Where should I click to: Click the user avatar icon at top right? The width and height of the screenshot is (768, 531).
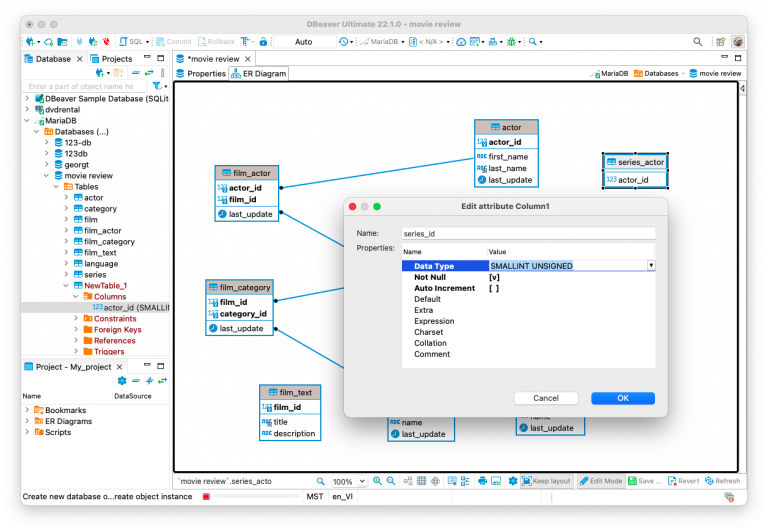738,42
